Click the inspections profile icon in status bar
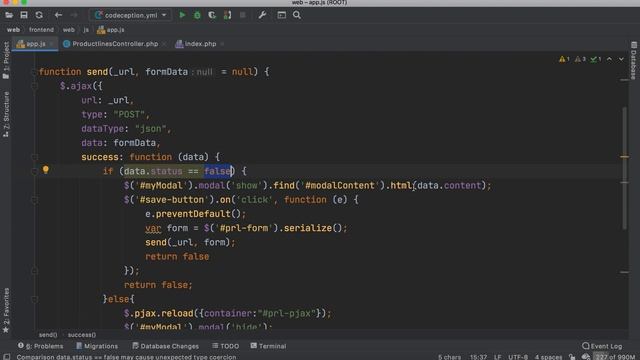640x360 pixels. pyautogui.click(x=586, y=357)
